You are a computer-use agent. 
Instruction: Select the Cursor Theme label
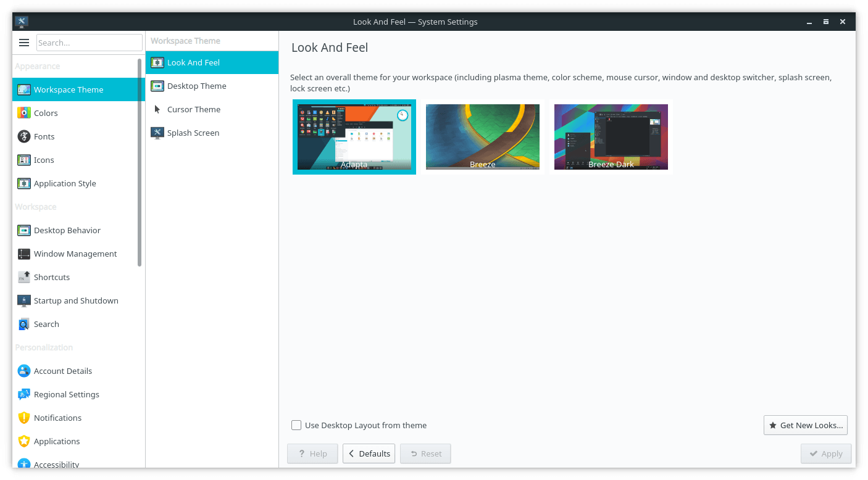[x=194, y=109]
